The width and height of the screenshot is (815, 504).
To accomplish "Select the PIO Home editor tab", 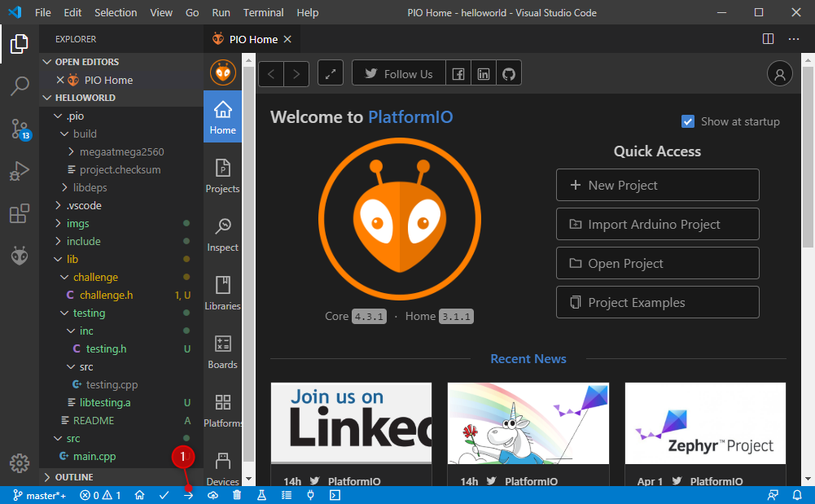I will click(252, 39).
